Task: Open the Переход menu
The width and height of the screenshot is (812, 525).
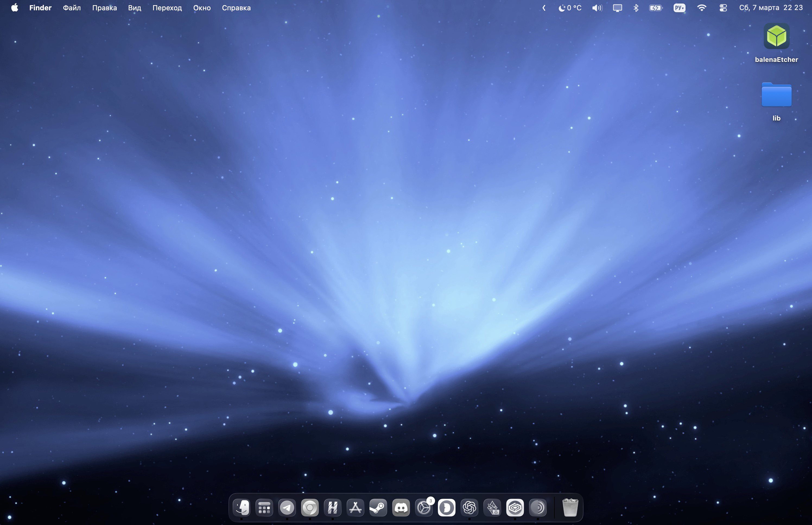Action: 167,8
